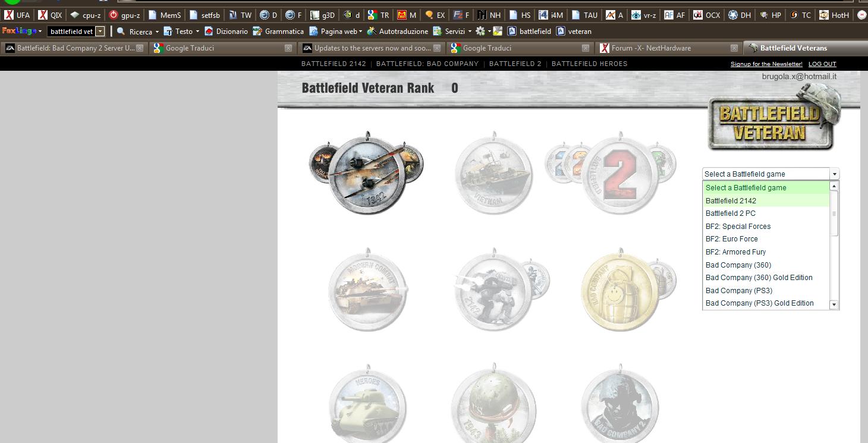Open the g3D bookmark
This screenshot has height=443, width=868.
323,15
